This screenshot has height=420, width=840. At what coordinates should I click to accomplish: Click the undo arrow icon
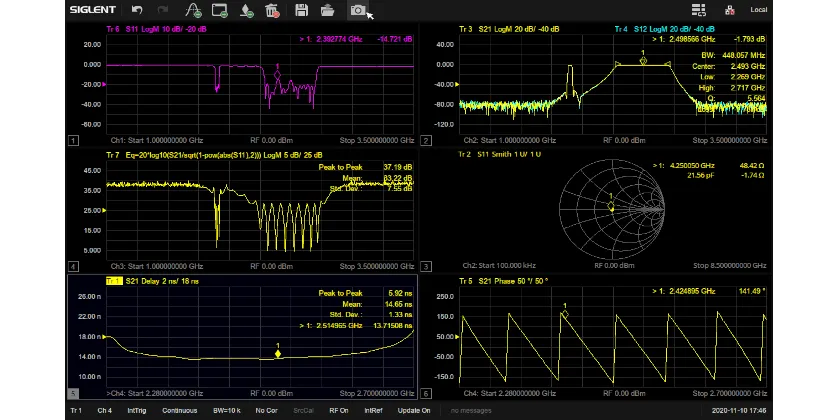pos(137,10)
